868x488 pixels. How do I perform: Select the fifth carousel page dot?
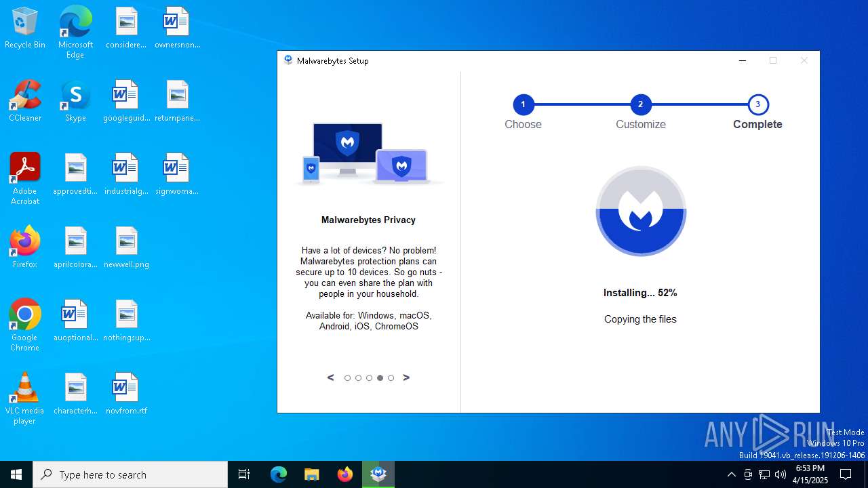click(x=391, y=378)
